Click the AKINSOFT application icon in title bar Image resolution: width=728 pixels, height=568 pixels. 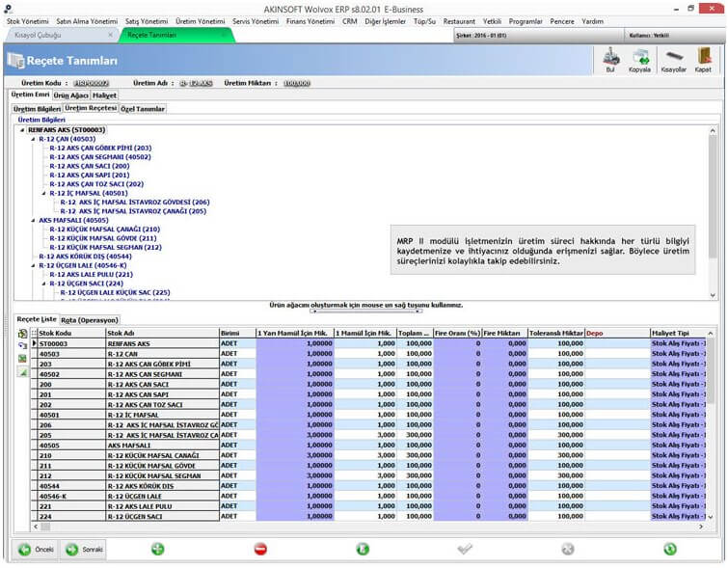8,9
